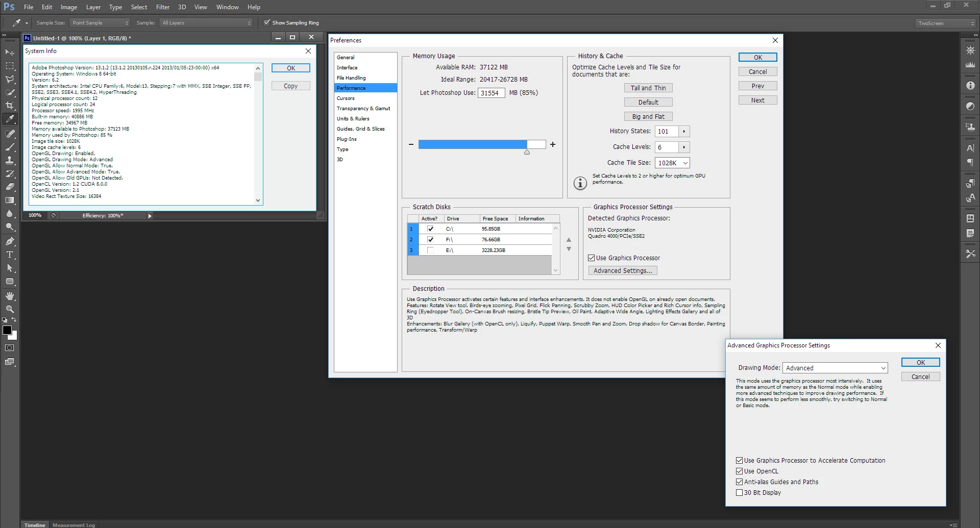Enable the E:\ scratch disk checkbox
The height and width of the screenshot is (528, 980).
pyautogui.click(x=430, y=250)
